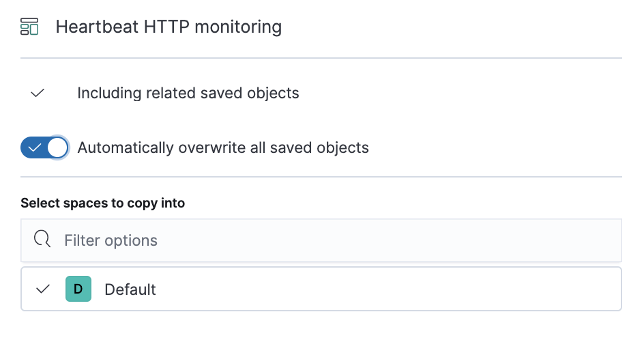Screen dimensions: 644x340
Task: Click the checkmark next to Including related saved objects
Action: pos(38,94)
